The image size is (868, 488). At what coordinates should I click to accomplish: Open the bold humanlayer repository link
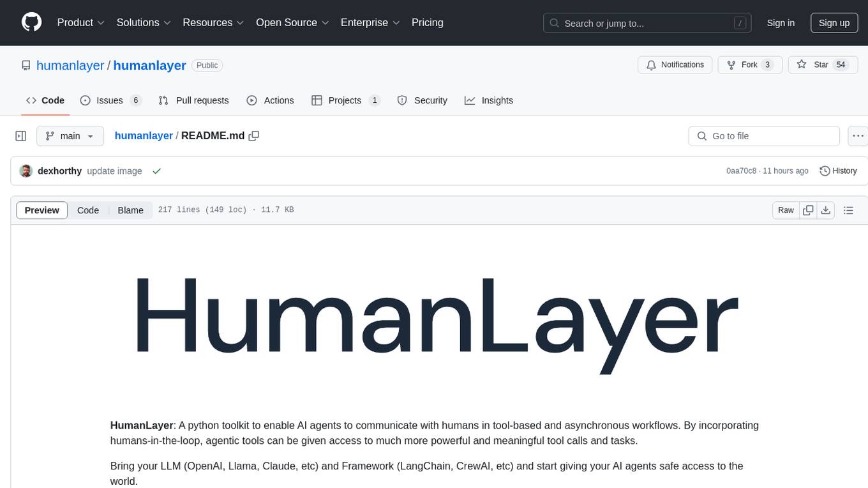[150, 65]
